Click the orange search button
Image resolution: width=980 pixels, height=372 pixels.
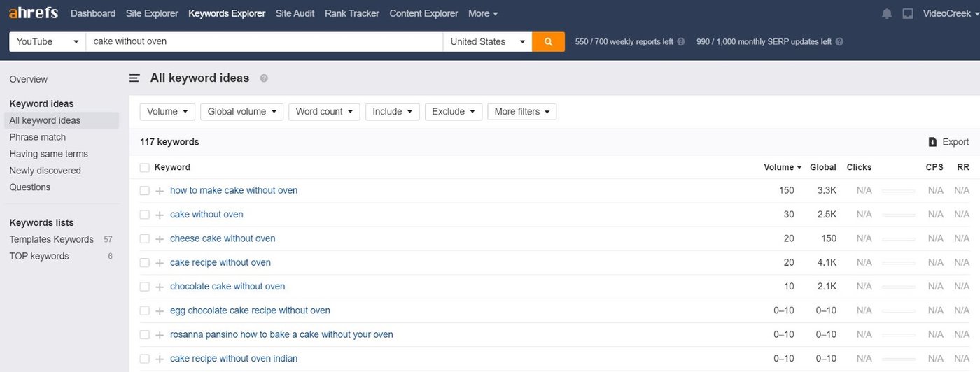(548, 42)
